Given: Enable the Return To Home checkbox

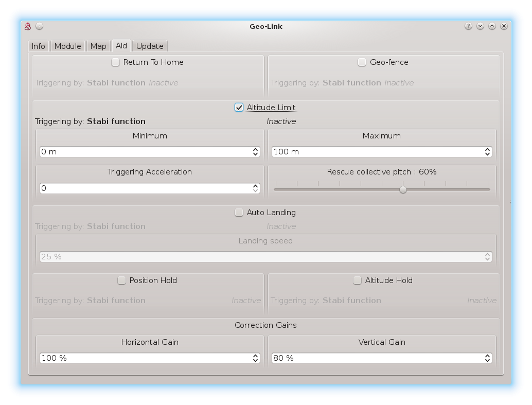Looking at the screenshot, I should click(116, 62).
